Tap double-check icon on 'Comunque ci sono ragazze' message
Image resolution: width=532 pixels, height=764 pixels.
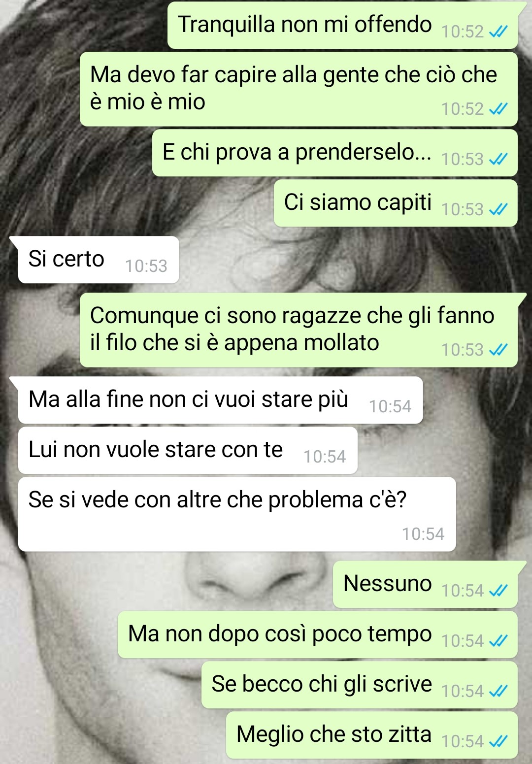pyautogui.click(x=498, y=350)
